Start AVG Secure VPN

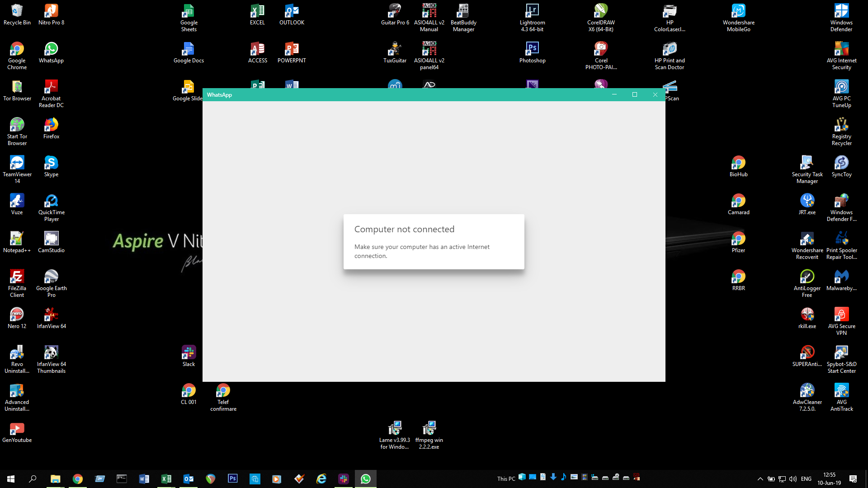pyautogui.click(x=842, y=315)
